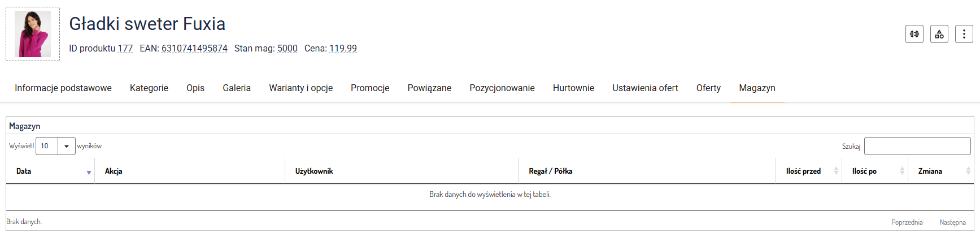Click the Następna pagination link
The height and width of the screenshot is (236, 980).
coord(952,222)
